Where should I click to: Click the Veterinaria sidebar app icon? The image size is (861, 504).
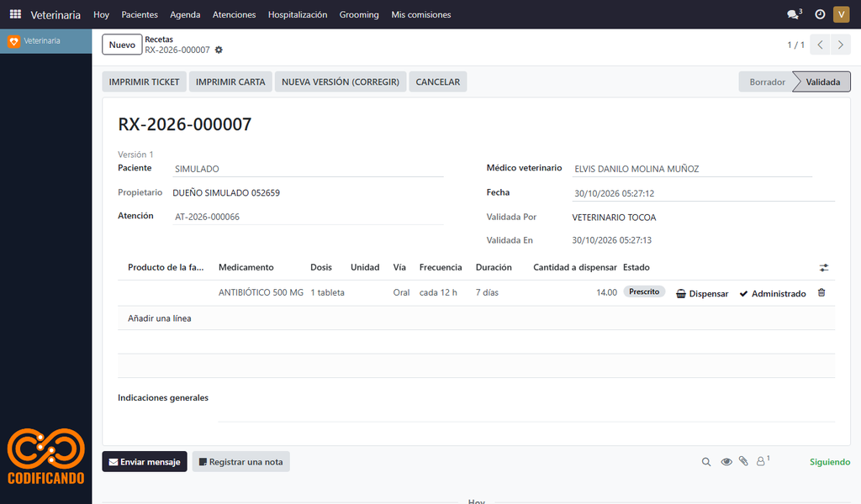click(x=13, y=41)
